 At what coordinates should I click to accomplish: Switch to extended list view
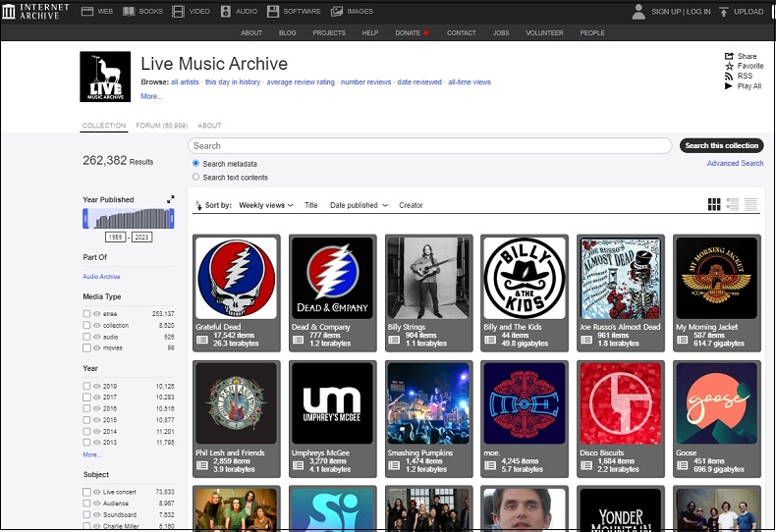pyautogui.click(x=733, y=204)
